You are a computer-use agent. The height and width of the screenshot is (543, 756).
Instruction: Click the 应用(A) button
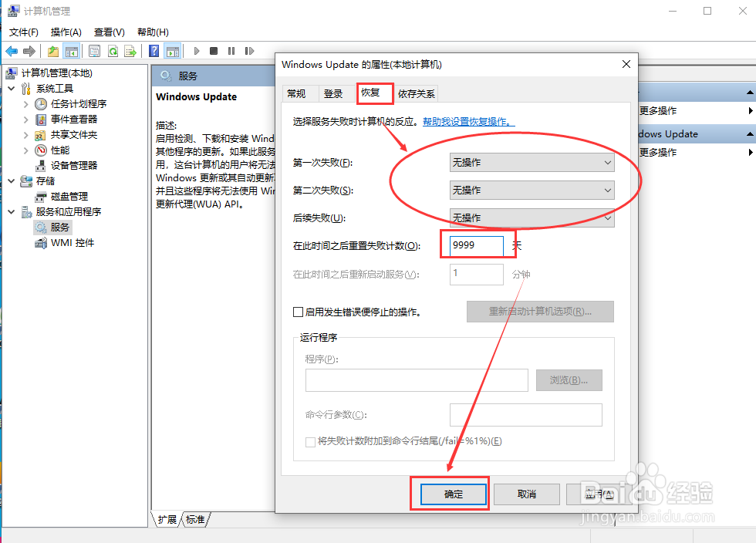pos(599,494)
